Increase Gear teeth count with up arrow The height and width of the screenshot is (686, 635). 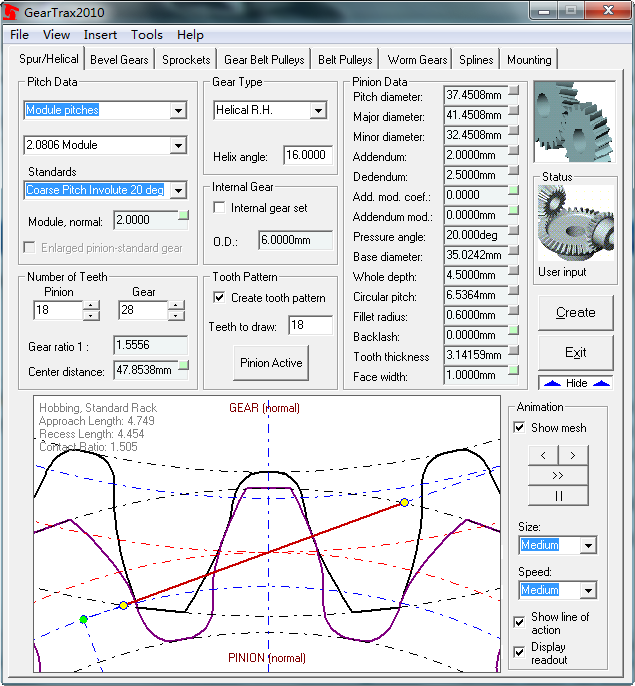click(x=176, y=305)
